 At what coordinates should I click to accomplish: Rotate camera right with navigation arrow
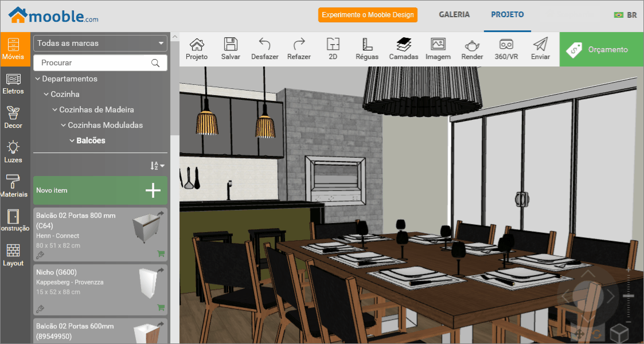611,296
